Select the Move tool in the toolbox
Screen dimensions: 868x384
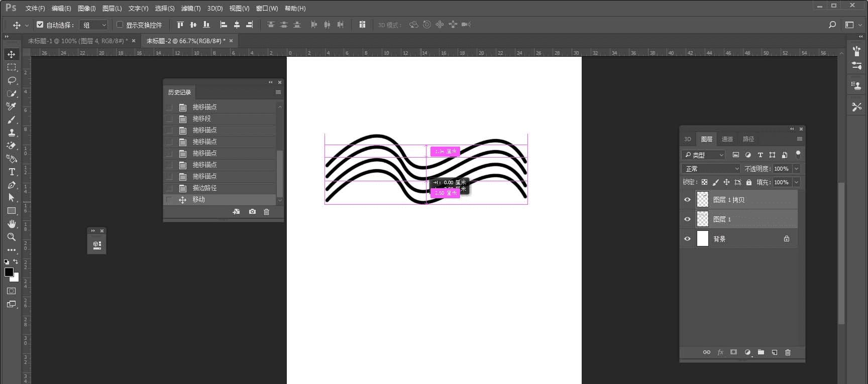point(12,54)
